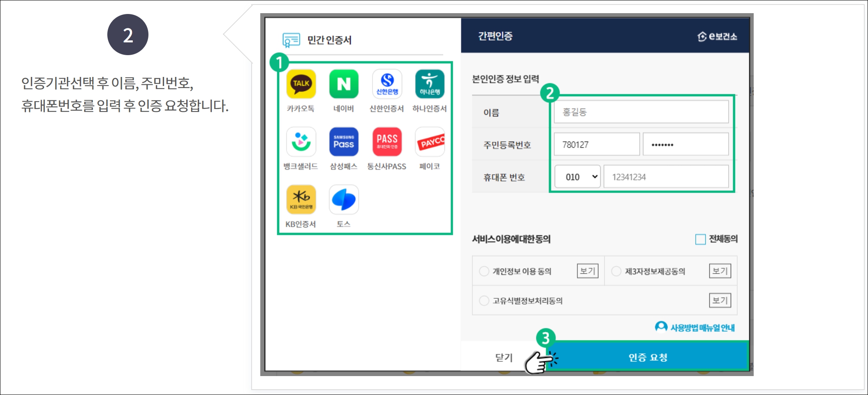Select the Bank Salad icon
Screen dimensions: 868x395
tap(301, 142)
